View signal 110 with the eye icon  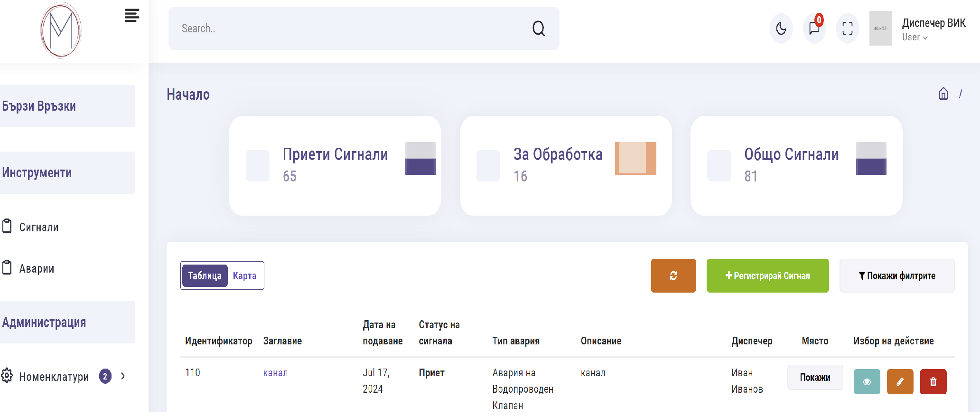(x=867, y=382)
